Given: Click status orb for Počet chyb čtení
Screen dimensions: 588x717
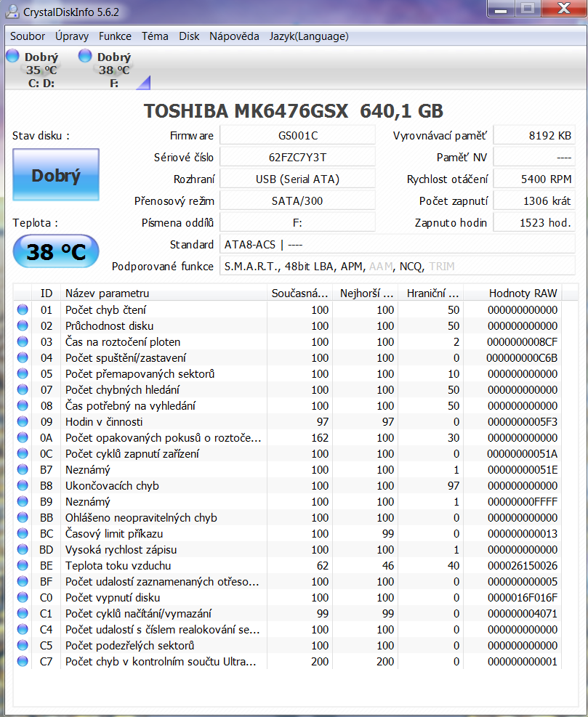Looking at the screenshot, I should [23, 309].
